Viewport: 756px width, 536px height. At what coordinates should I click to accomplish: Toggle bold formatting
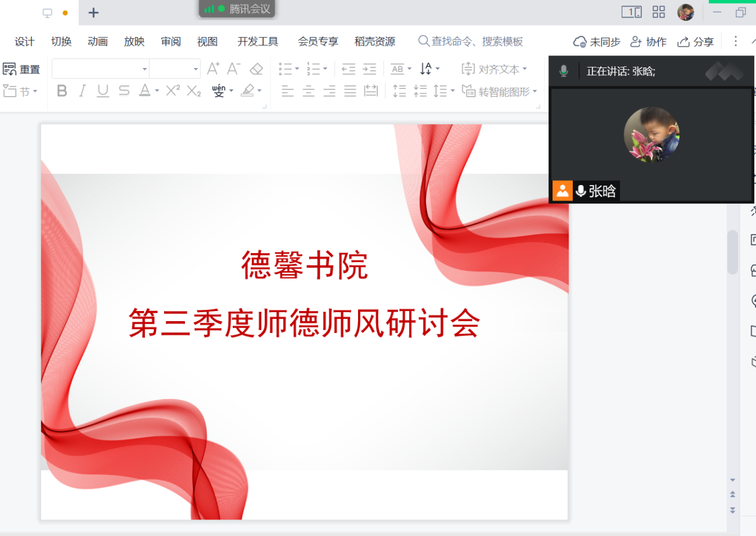(x=62, y=91)
